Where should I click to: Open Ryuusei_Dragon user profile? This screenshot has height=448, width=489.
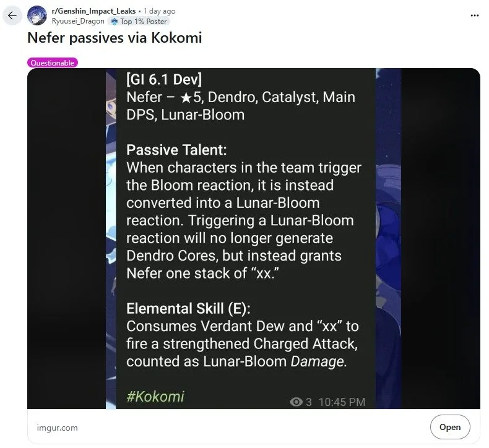pos(78,21)
